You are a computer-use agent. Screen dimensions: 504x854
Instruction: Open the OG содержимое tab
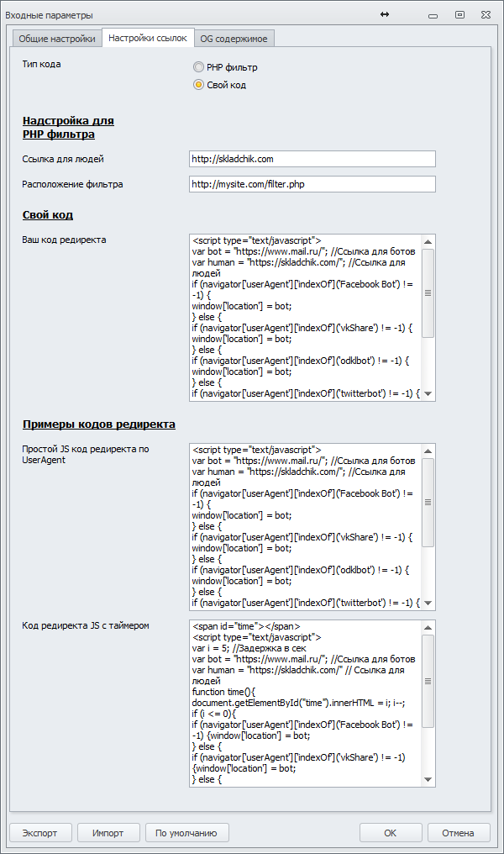[234, 39]
